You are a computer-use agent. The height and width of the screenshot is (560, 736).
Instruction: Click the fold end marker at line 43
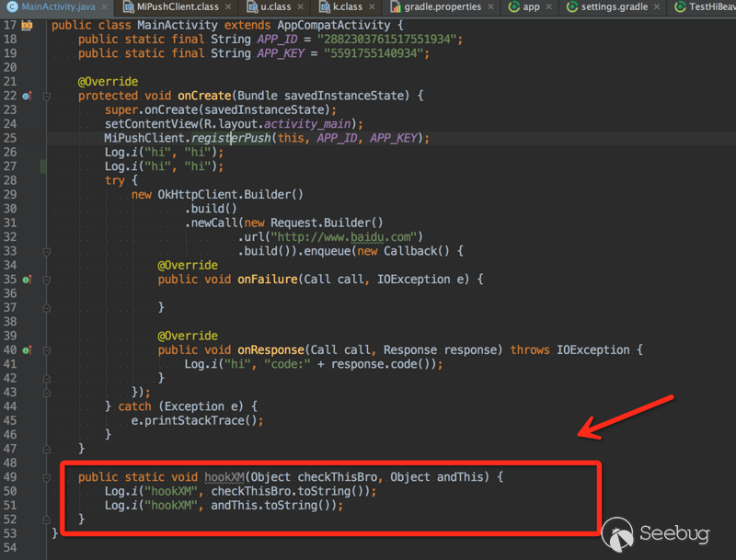(47, 393)
